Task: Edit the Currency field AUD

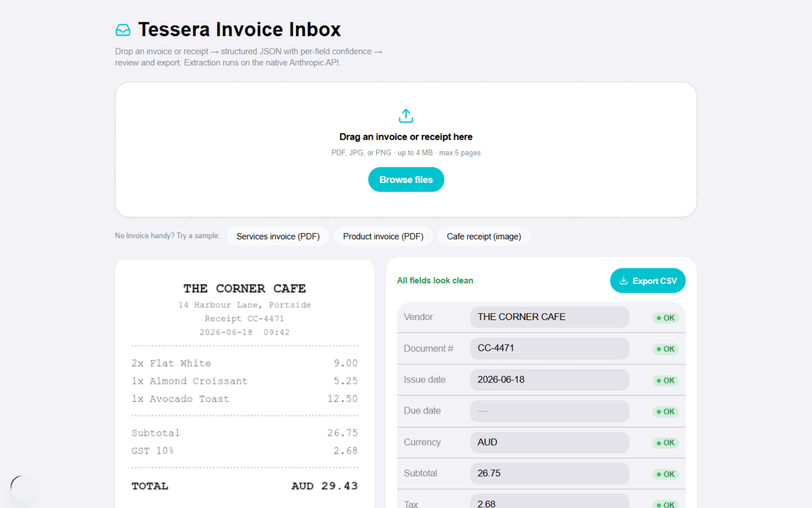Action: tap(550, 442)
